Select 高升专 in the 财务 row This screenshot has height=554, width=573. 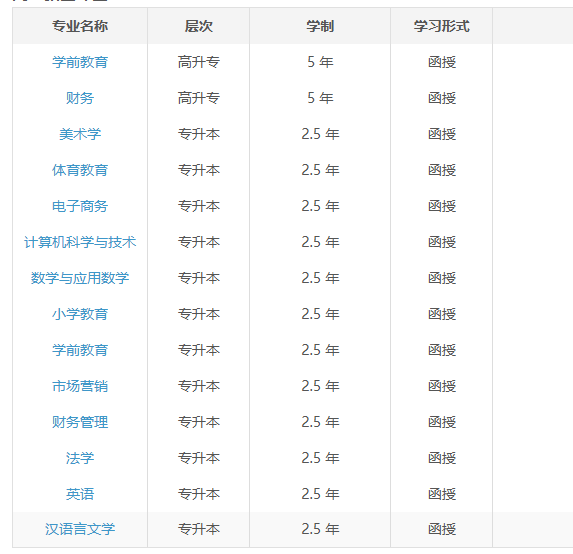198,98
